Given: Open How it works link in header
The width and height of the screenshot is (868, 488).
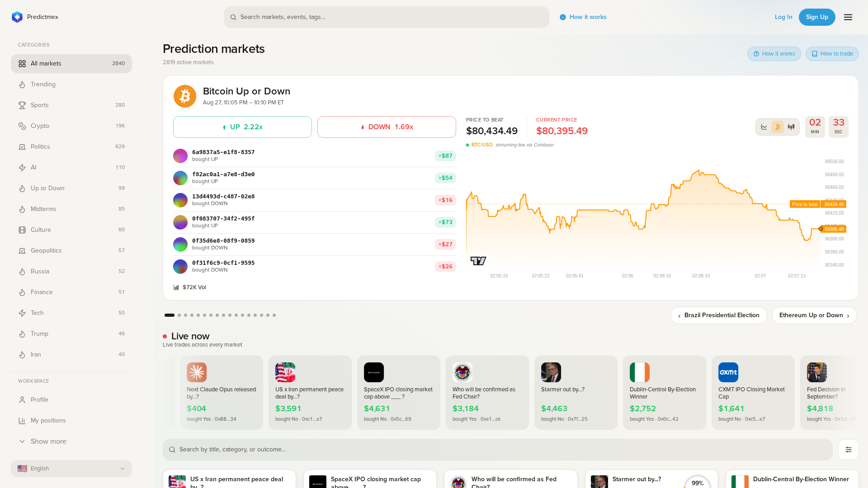Looking at the screenshot, I should (x=583, y=17).
